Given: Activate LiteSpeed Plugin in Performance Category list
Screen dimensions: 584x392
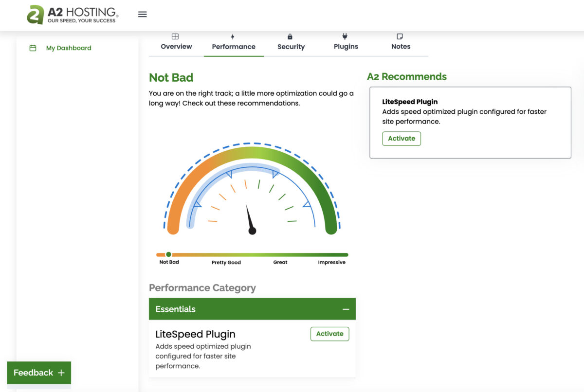Looking at the screenshot, I should pyautogui.click(x=329, y=334).
